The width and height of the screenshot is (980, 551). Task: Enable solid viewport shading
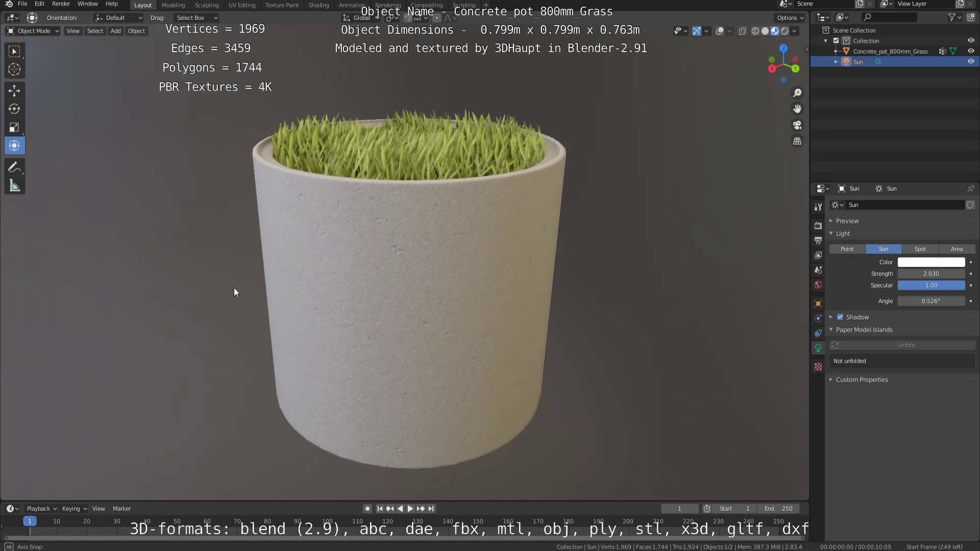(x=765, y=31)
